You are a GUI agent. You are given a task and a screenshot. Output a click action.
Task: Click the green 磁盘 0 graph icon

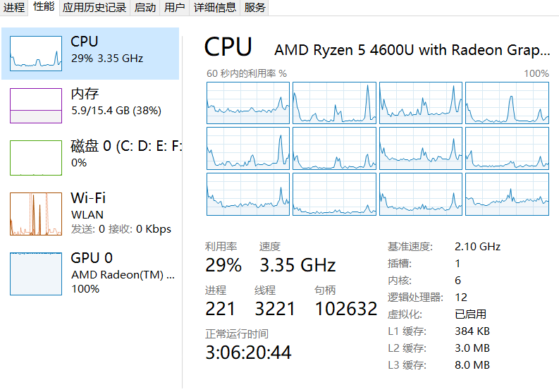point(35,157)
